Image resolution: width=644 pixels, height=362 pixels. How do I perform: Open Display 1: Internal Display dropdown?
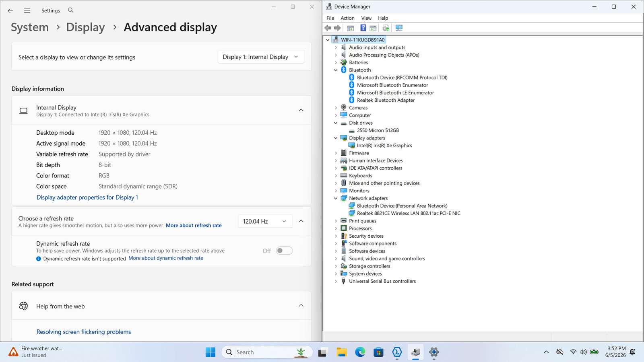pos(261,57)
